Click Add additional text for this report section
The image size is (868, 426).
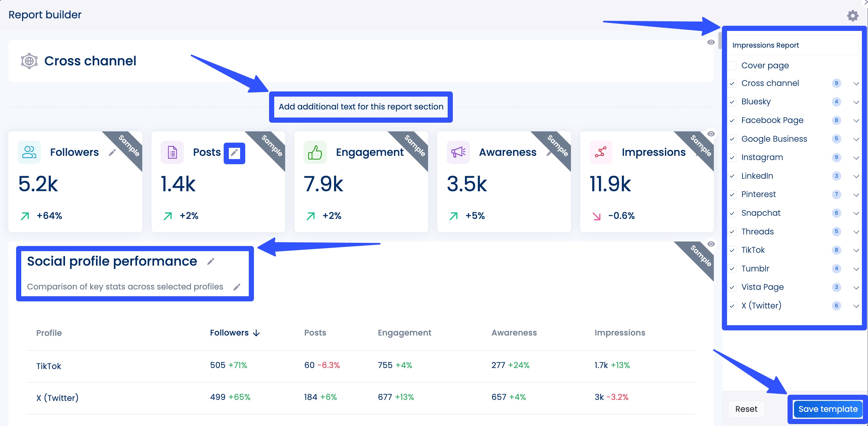click(x=361, y=107)
